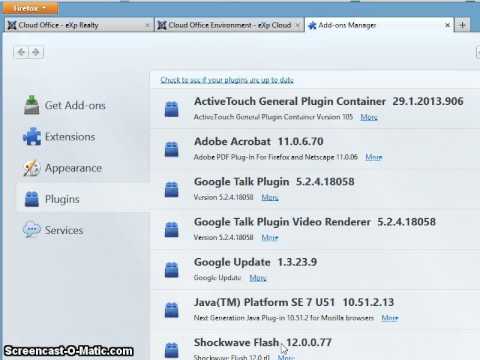Click the Services chat bubble icon

tap(32, 230)
